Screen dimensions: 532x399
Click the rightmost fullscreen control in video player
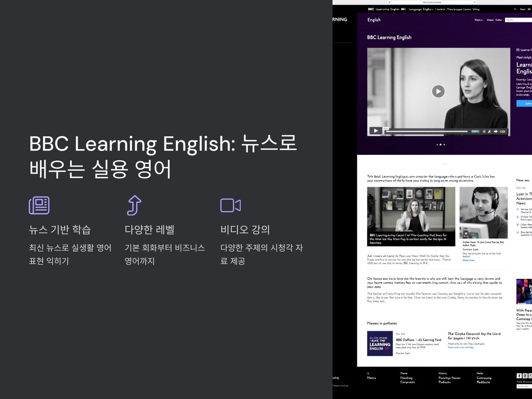503,131
